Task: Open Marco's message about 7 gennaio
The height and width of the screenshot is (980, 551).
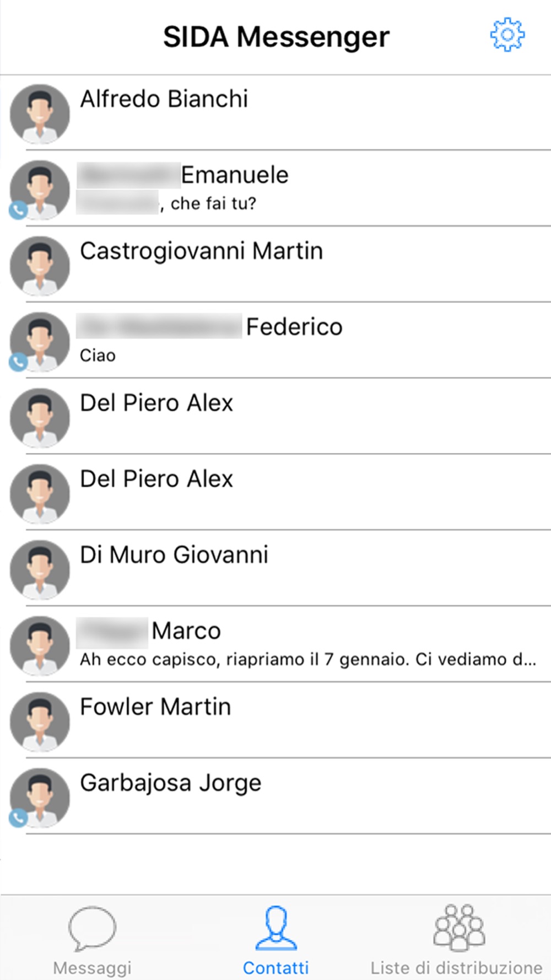Action: 275,644
